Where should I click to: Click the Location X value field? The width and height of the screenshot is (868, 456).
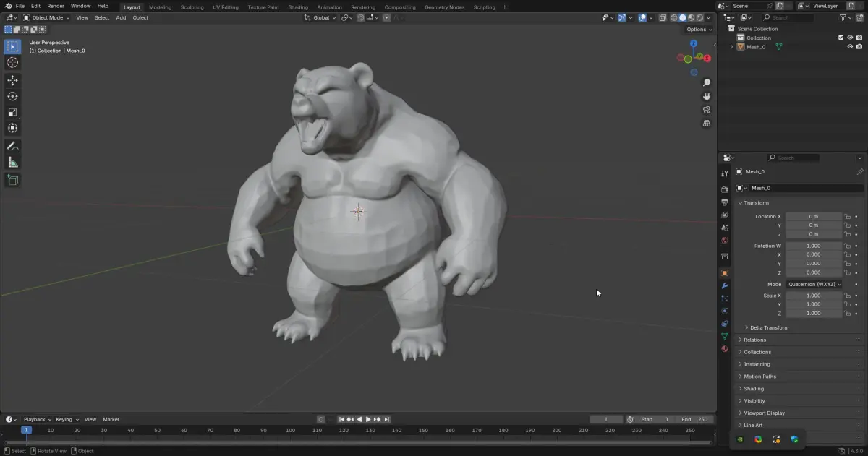point(814,217)
